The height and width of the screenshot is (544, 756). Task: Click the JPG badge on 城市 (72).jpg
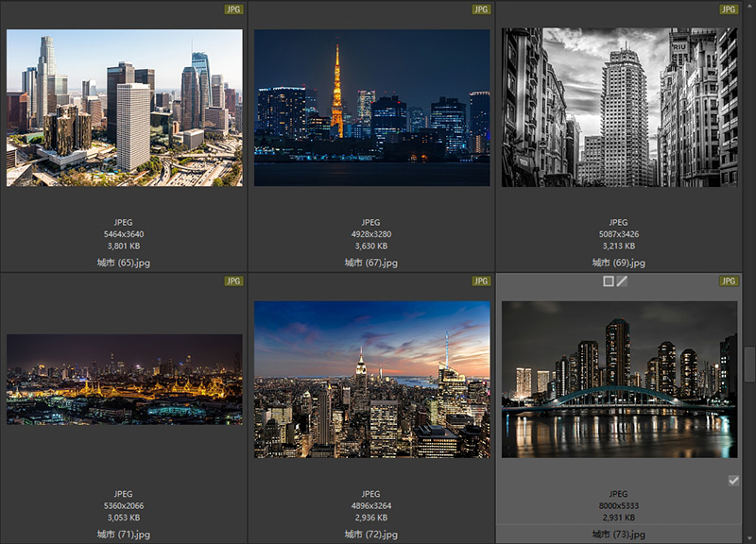coord(482,280)
